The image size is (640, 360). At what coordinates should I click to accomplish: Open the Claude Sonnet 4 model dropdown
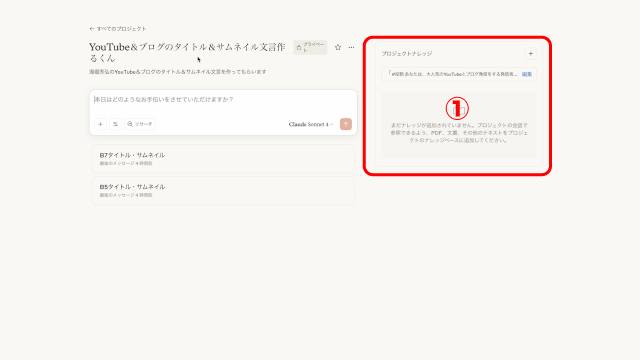click(311, 124)
